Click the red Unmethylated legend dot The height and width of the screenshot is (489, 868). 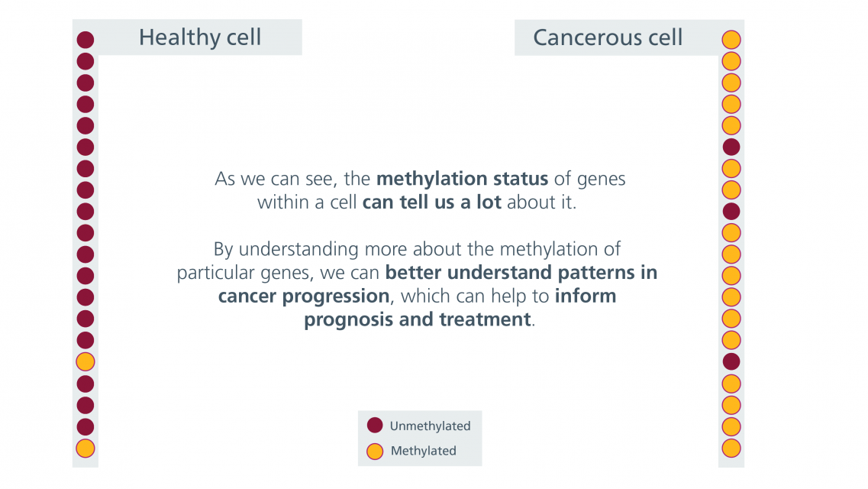pos(375,426)
